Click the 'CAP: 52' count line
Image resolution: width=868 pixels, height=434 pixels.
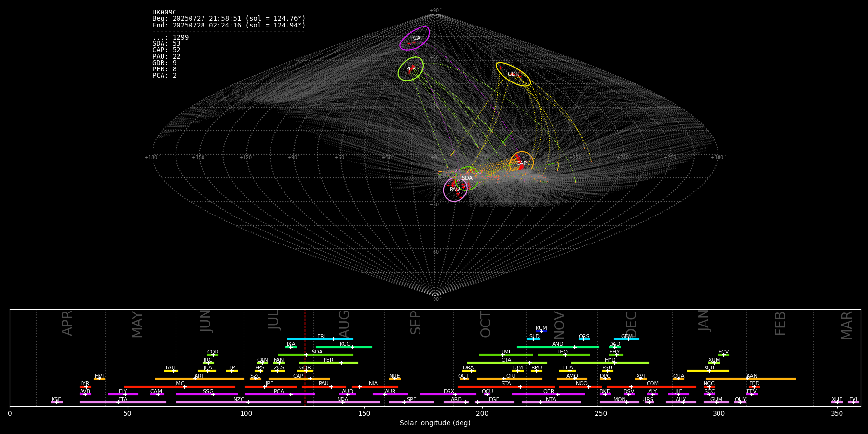click(x=166, y=50)
